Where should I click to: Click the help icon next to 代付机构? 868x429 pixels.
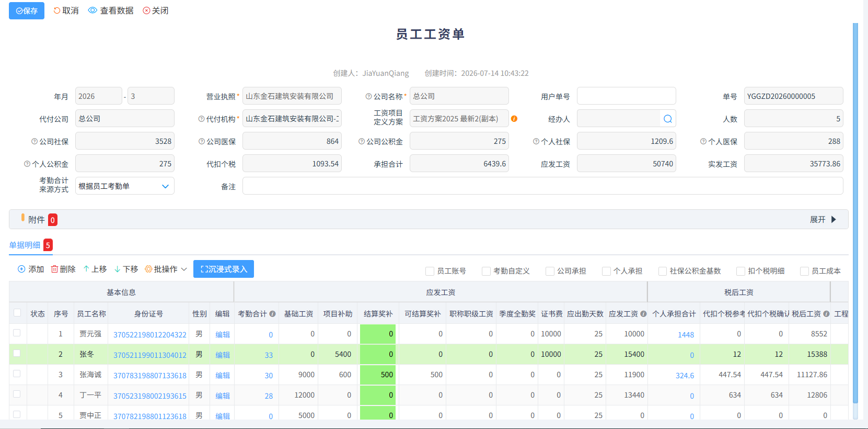pyautogui.click(x=201, y=119)
